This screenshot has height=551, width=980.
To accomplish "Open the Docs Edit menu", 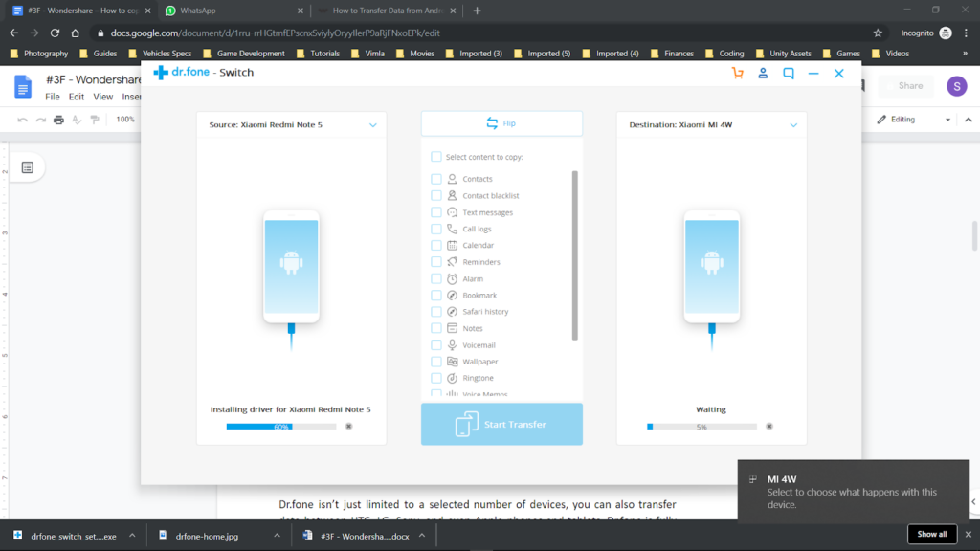I will pyautogui.click(x=77, y=97).
